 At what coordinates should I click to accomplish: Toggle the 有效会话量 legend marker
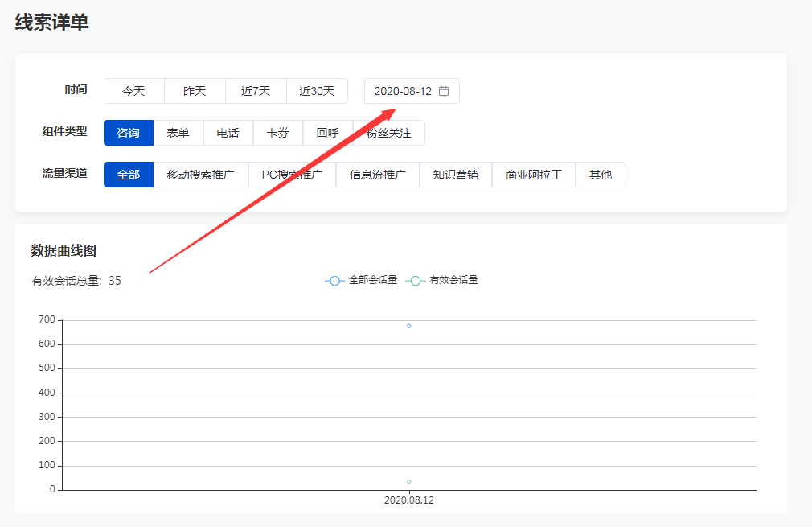click(x=416, y=280)
